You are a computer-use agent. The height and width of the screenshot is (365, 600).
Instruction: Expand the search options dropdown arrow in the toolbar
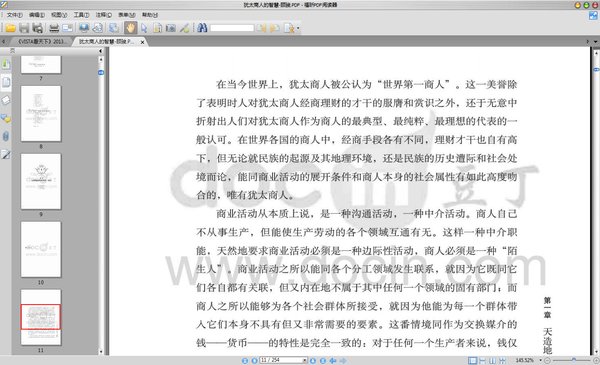click(x=298, y=28)
